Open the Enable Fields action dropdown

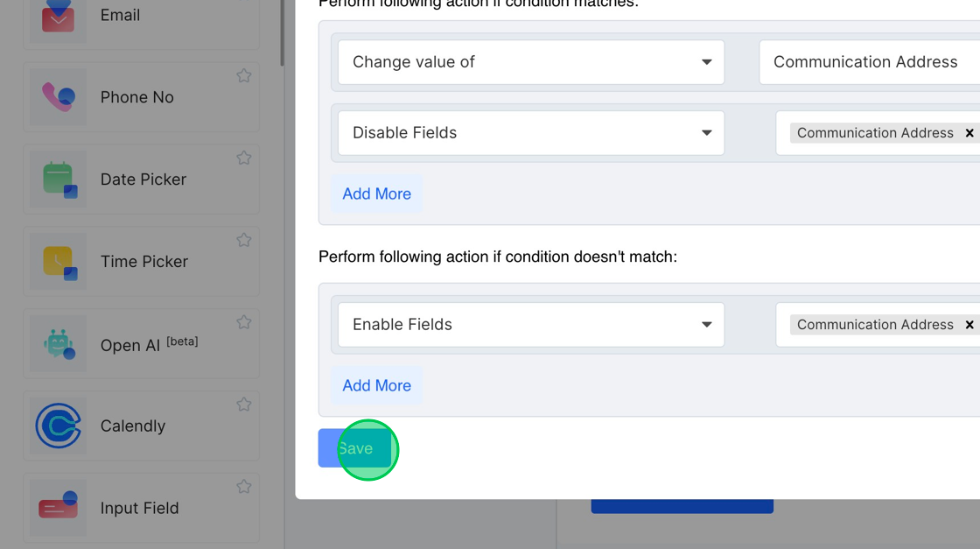(531, 325)
